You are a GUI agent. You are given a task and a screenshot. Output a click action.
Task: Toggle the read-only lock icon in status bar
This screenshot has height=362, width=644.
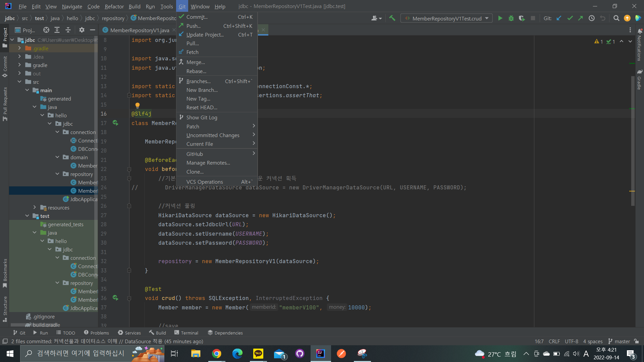tap(636, 341)
